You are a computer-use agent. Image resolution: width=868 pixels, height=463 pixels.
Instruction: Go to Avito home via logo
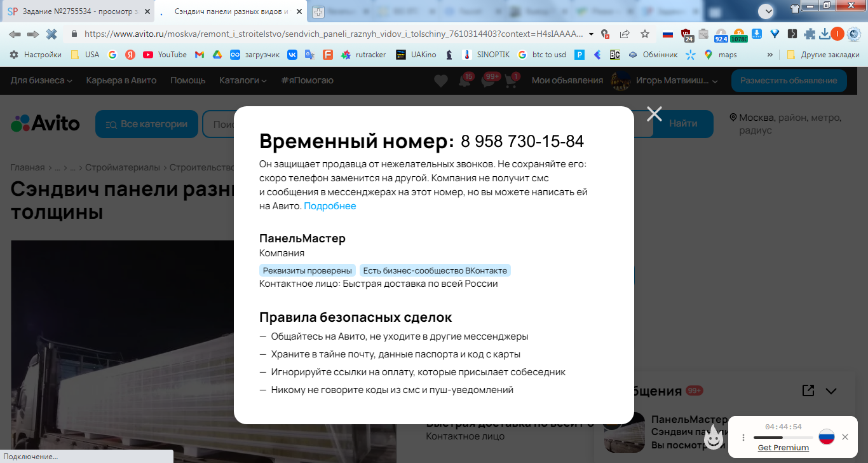tap(45, 123)
